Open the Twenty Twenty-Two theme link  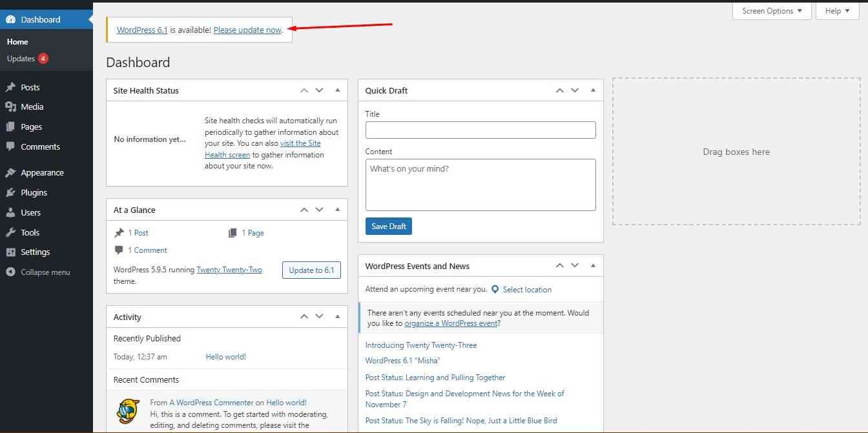[229, 270]
